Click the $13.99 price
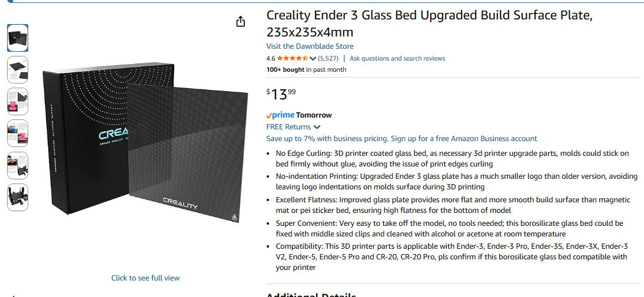 (x=281, y=93)
